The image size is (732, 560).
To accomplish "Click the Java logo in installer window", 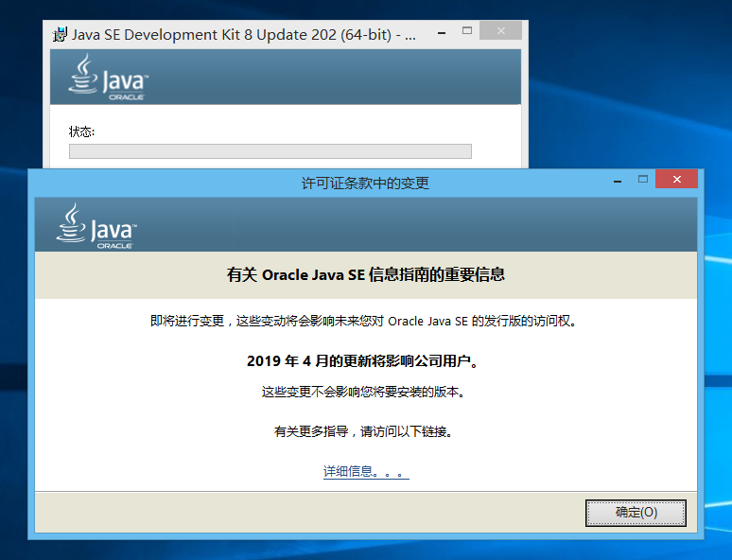I will (x=108, y=77).
